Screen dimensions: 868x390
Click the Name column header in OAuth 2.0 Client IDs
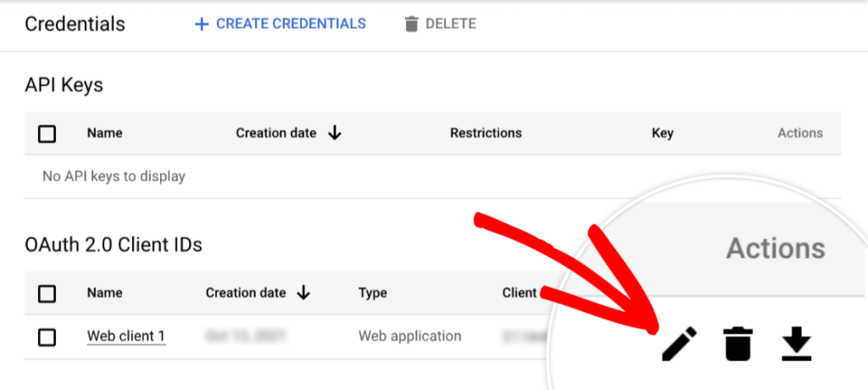pos(104,293)
